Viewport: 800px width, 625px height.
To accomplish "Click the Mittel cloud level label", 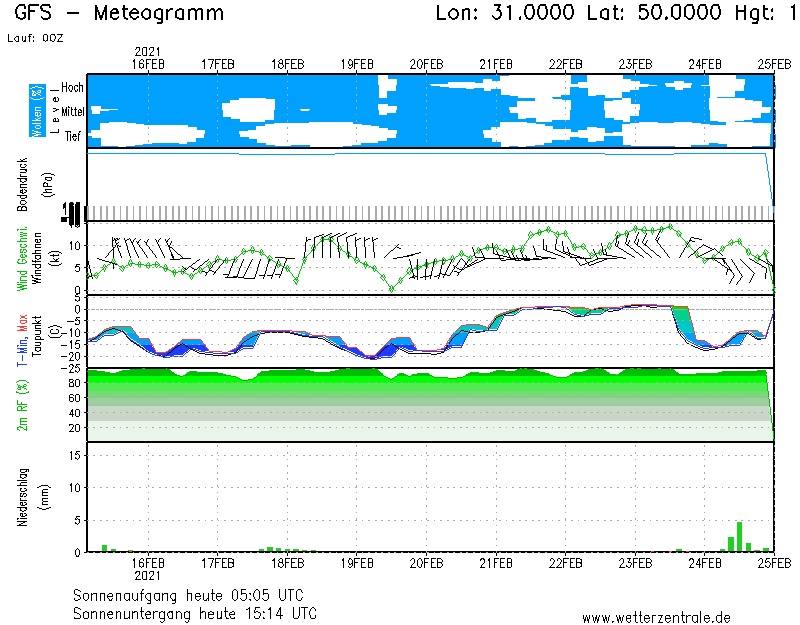I will (71, 112).
